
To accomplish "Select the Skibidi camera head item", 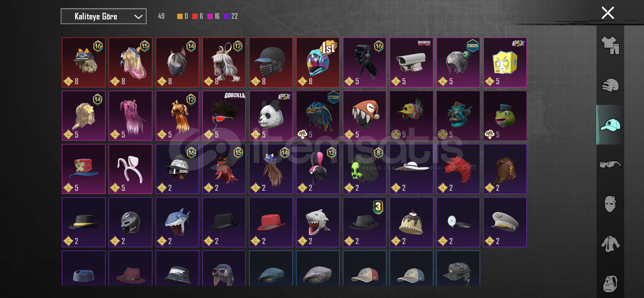I will [411, 62].
